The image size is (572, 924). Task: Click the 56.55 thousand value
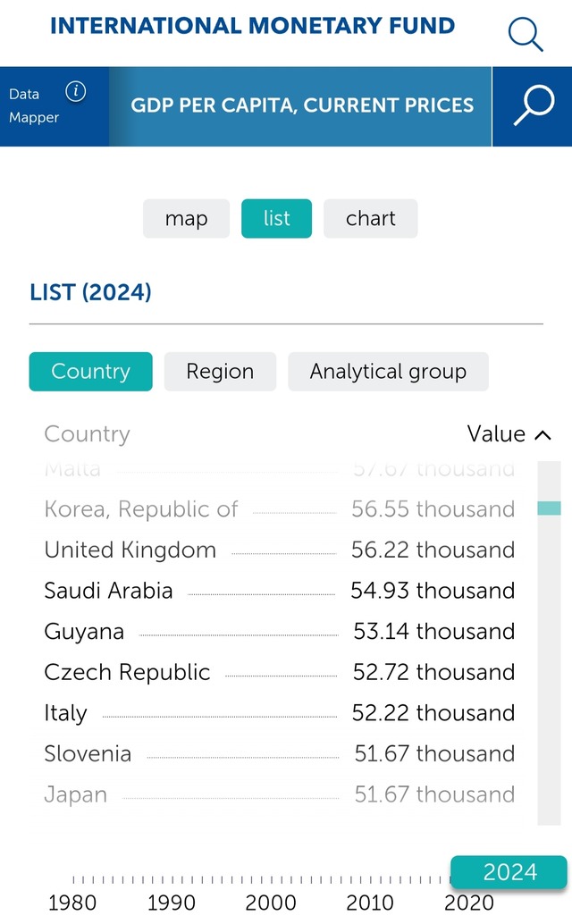(433, 509)
